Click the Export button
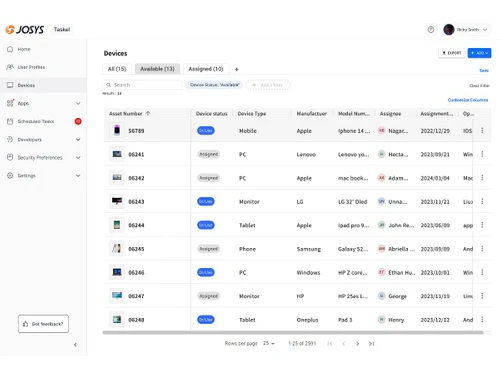Screen dimensions: 500x375 point(452,53)
